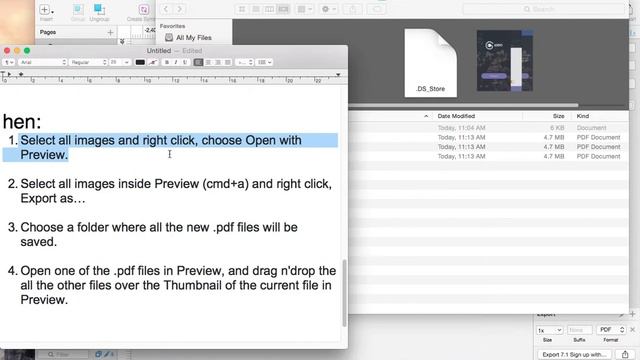This screenshot has height=360, width=640.
Task: Switch Finder to icon view
Action: coord(242,9)
